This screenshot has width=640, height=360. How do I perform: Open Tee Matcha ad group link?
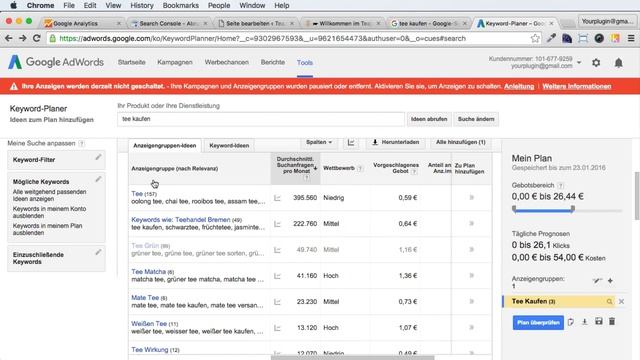tap(149, 271)
